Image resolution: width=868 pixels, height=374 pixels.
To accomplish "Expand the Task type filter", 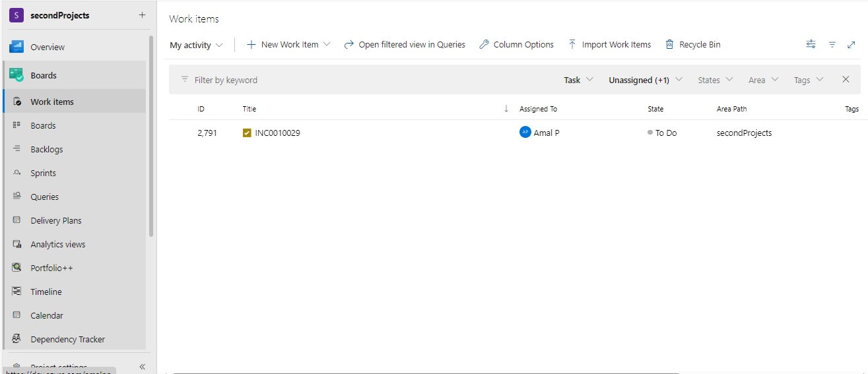I will 578,80.
